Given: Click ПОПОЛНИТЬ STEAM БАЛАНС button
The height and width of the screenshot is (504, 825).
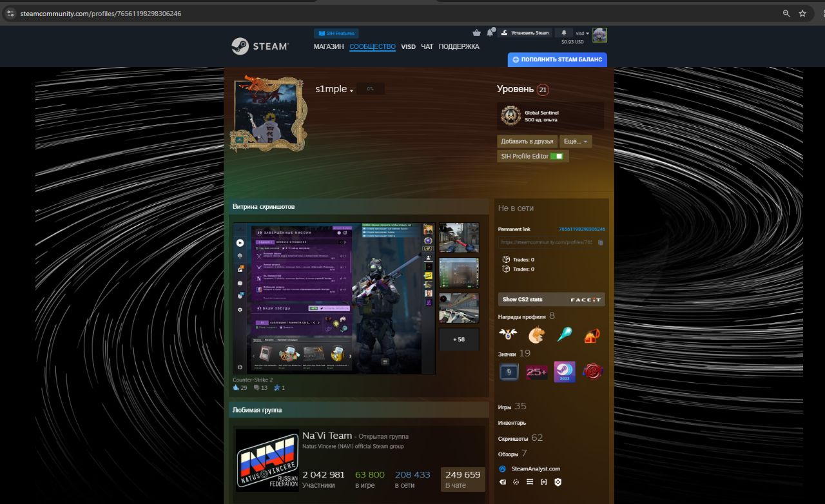Looking at the screenshot, I should 558,59.
